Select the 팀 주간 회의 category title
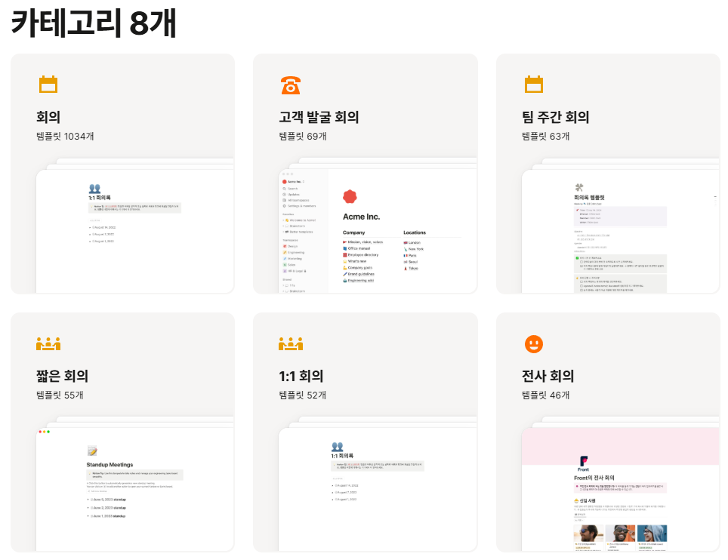This screenshot has height=560, width=728. [555, 117]
